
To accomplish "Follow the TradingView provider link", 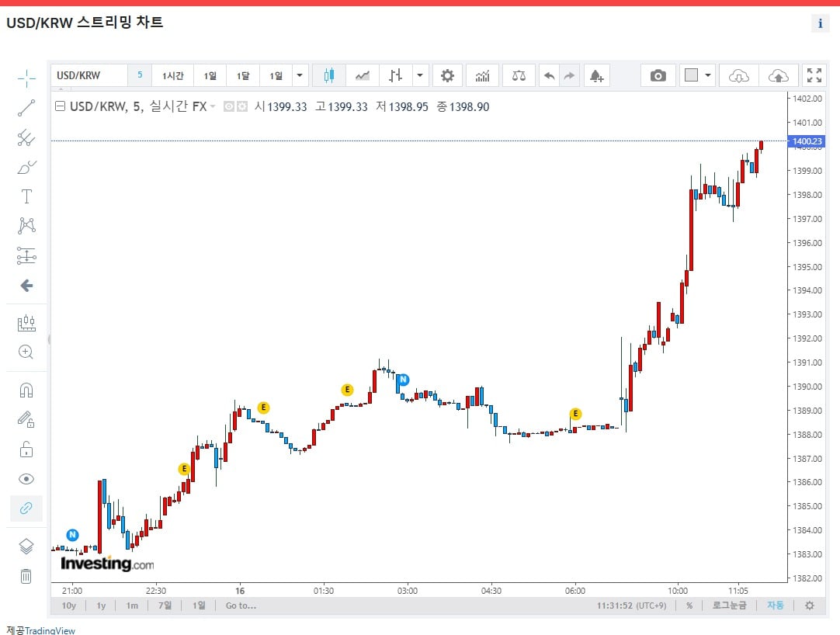I will 50,630.
